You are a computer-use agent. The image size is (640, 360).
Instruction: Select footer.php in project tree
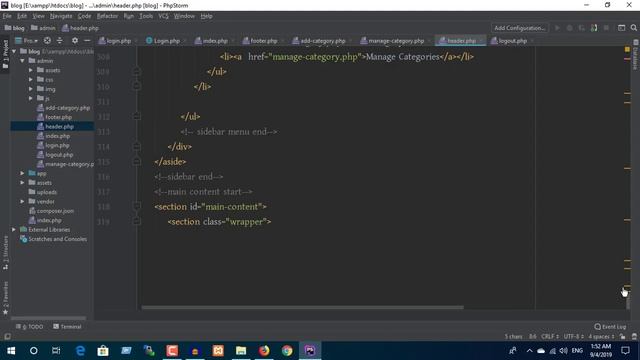click(x=55, y=117)
